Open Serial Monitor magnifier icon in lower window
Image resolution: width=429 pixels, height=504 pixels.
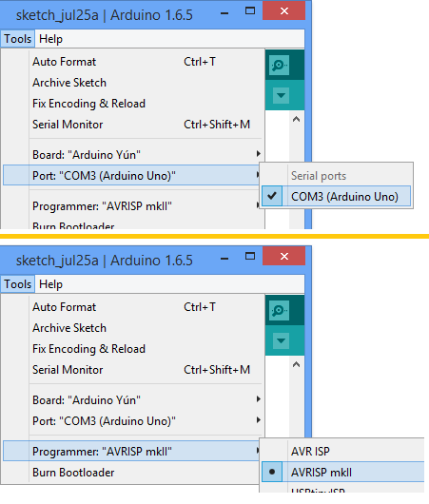click(279, 310)
